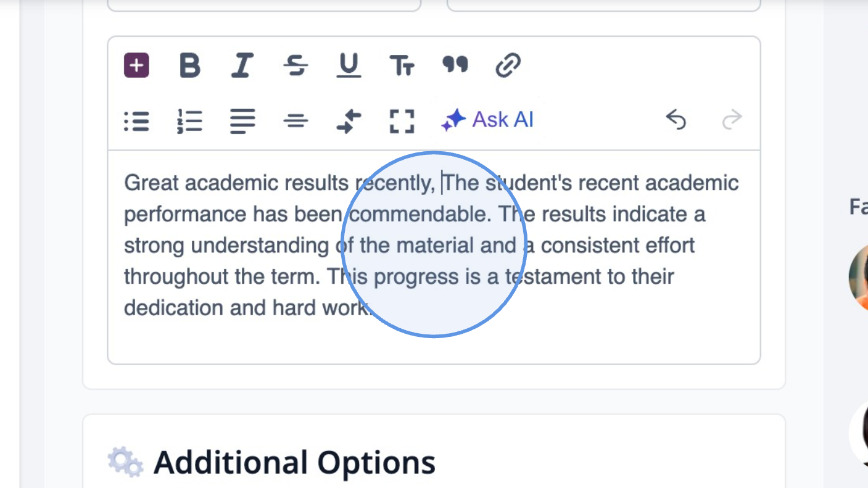Create a numbered list
868x488 pixels.
tap(190, 121)
